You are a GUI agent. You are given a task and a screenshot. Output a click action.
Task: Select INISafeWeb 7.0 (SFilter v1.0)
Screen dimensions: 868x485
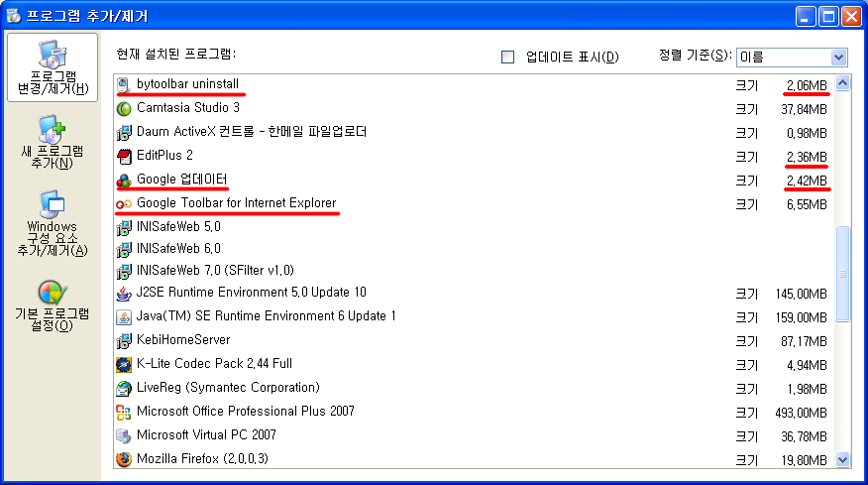pyautogui.click(x=215, y=271)
